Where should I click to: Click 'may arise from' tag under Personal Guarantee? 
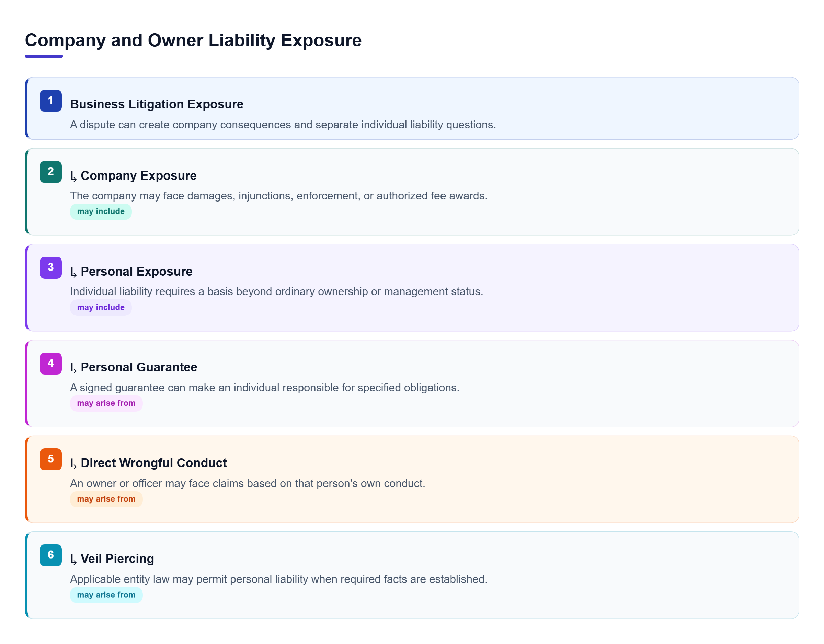[x=106, y=403]
